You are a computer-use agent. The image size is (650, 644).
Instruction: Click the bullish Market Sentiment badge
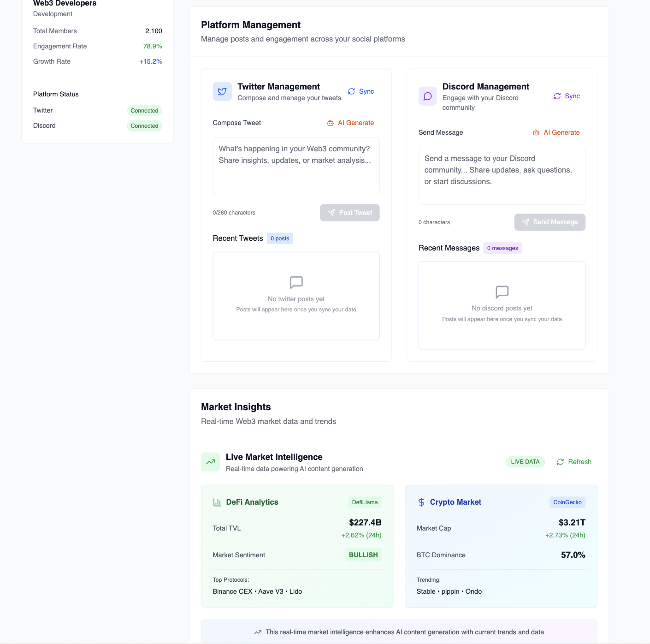coord(363,555)
